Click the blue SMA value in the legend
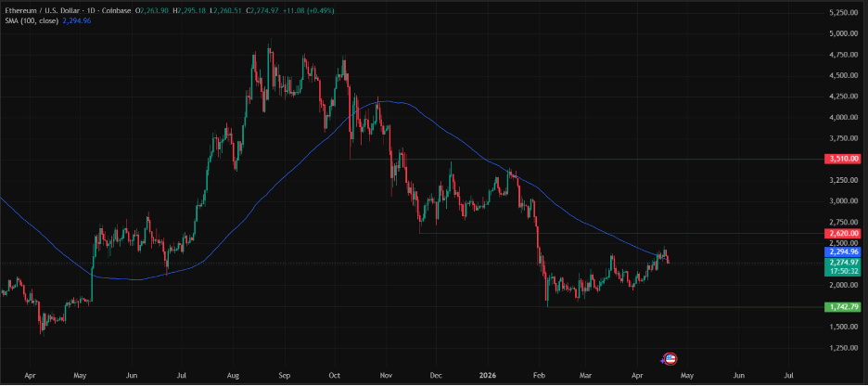Screen dimensions: 868x386 point(78,20)
